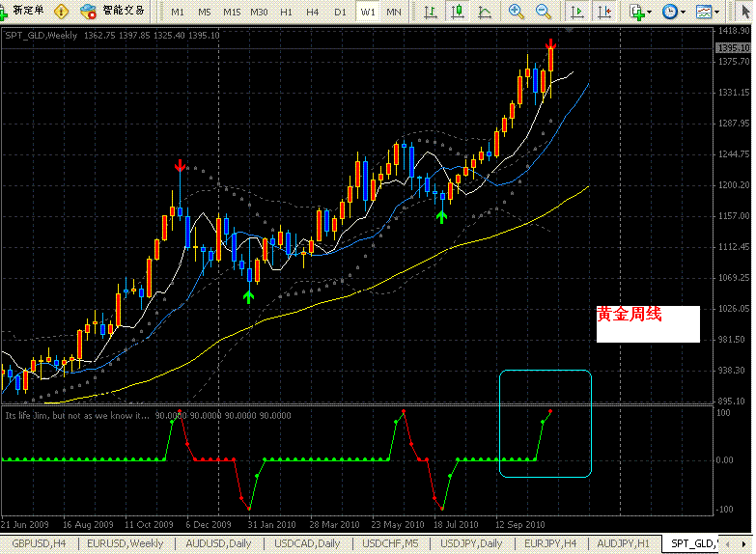Expand the templates dropdown arrow

coord(717,12)
